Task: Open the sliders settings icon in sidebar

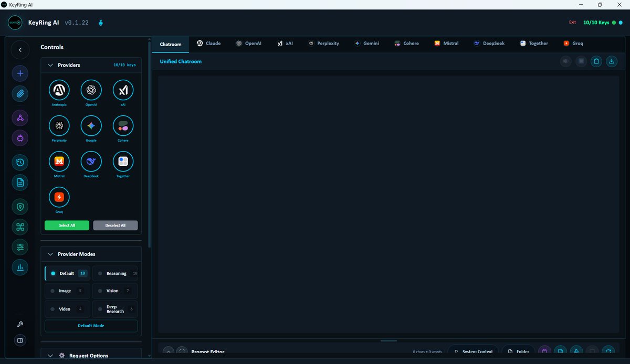Action: 20,247
